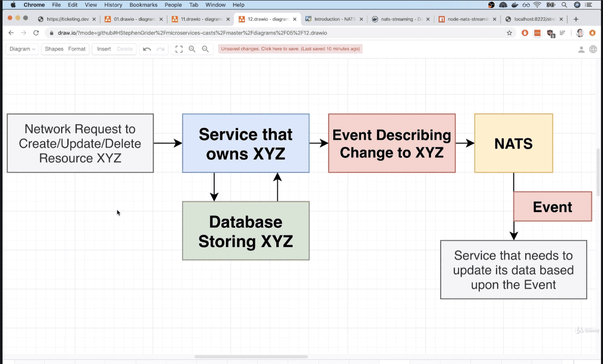The height and width of the screenshot is (364, 603).
Task: Click the horizontal scrollbar at canvas bottom
Action: point(251,357)
